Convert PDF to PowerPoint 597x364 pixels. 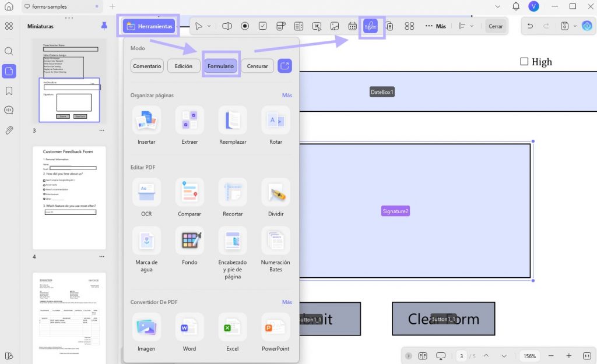tap(276, 332)
